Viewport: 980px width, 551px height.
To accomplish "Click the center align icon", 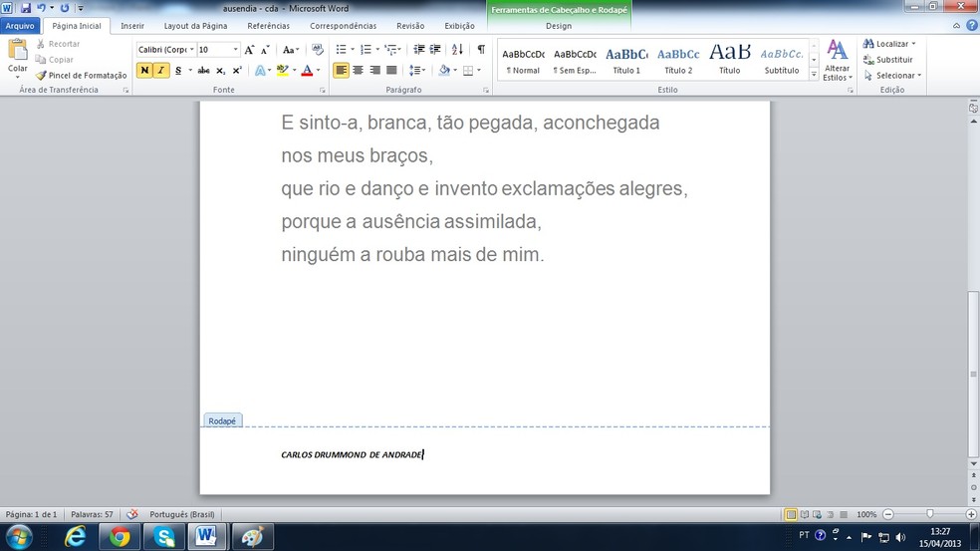I will point(358,71).
